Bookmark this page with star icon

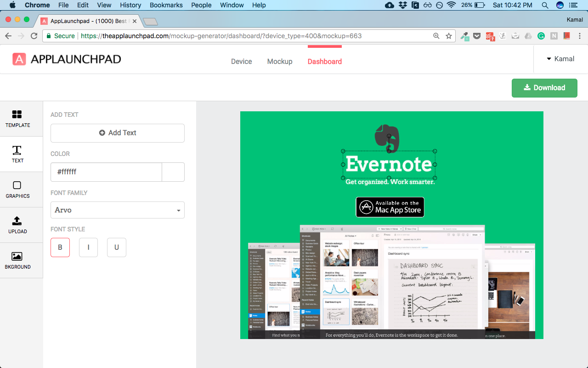(449, 36)
